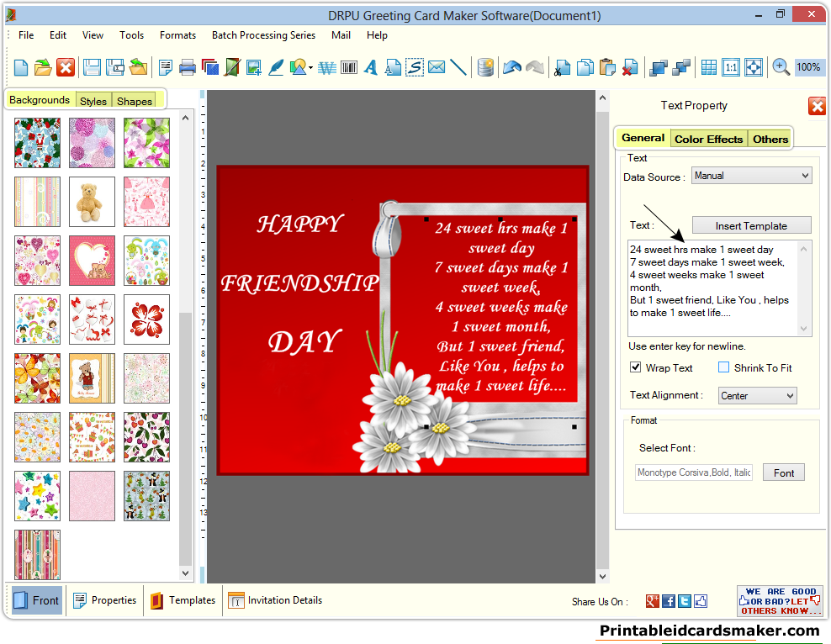Insert WordArt using the W icon

pos(327,68)
